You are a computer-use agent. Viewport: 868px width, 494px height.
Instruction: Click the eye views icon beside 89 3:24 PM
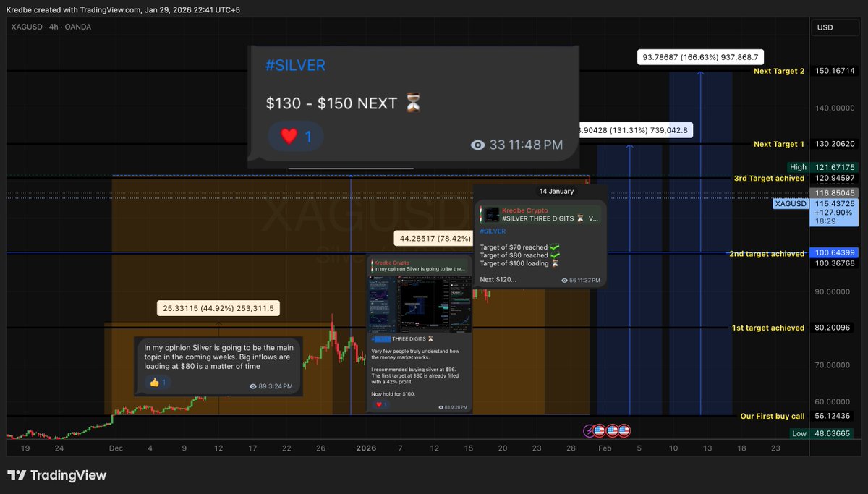(x=253, y=386)
